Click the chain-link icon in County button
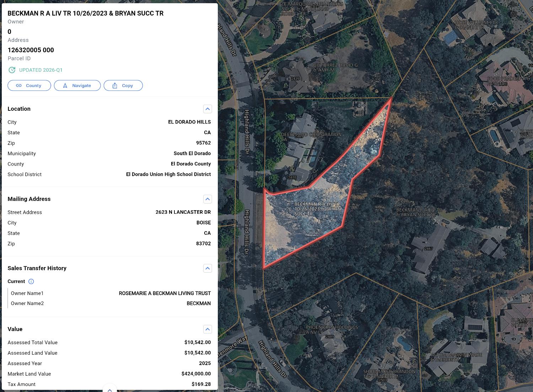533x392 pixels. click(x=19, y=86)
